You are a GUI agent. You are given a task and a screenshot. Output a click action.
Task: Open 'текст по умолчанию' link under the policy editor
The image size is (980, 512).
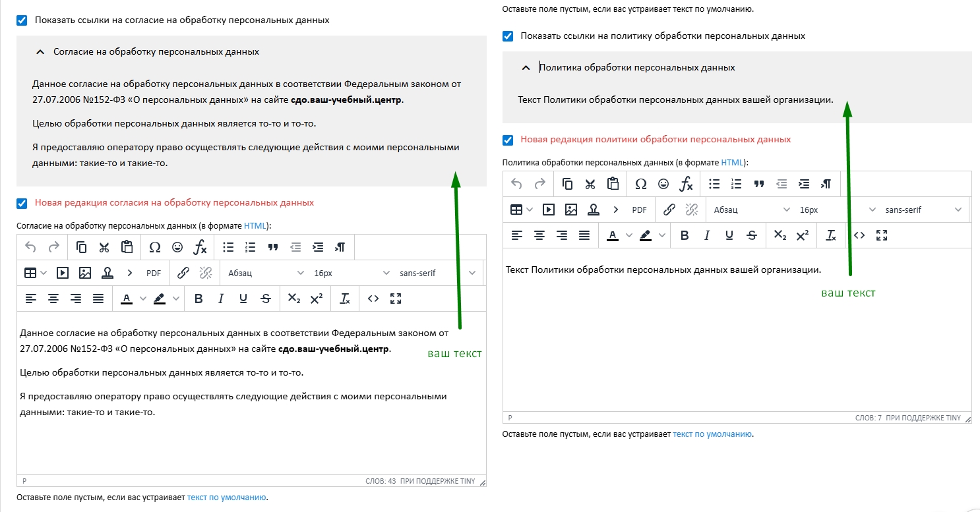pyautogui.click(x=712, y=434)
